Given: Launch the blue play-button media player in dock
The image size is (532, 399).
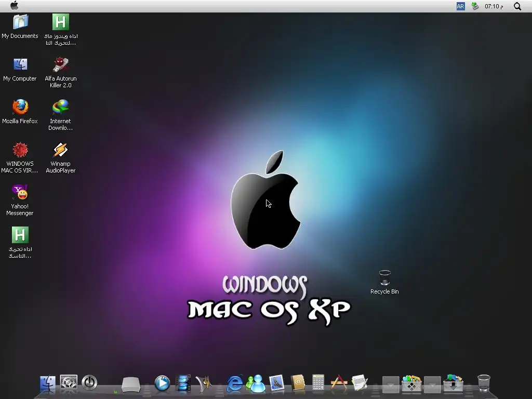Looking at the screenshot, I should 162,383.
